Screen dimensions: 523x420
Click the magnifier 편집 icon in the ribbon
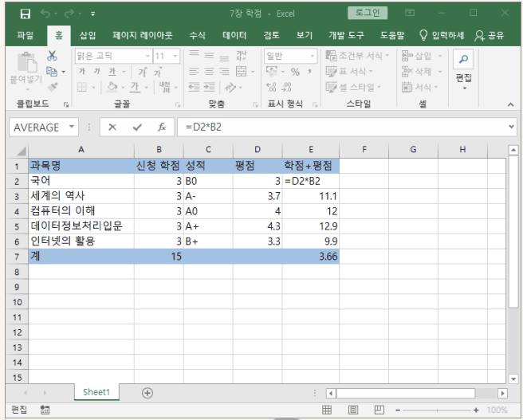(463, 61)
